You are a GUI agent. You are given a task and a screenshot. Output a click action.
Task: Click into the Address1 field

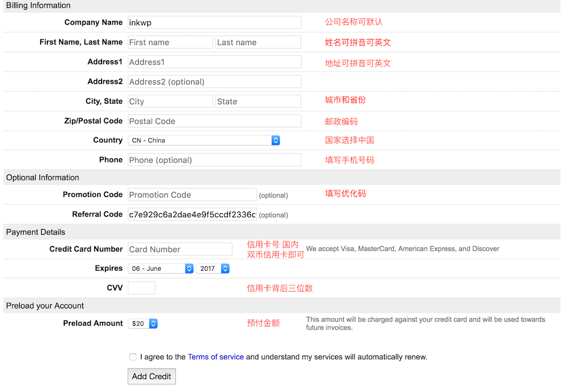coord(214,62)
